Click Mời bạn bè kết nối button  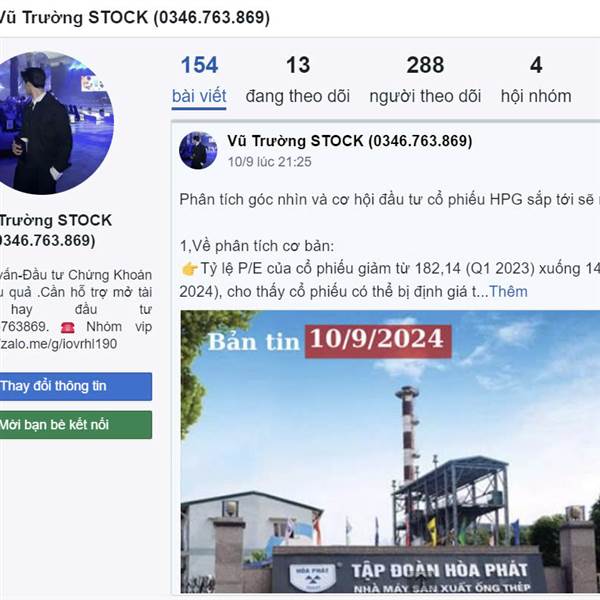(x=75, y=425)
